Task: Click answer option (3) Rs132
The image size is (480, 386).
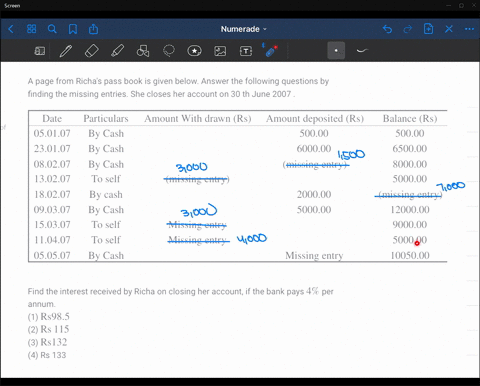Action: point(47,342)
